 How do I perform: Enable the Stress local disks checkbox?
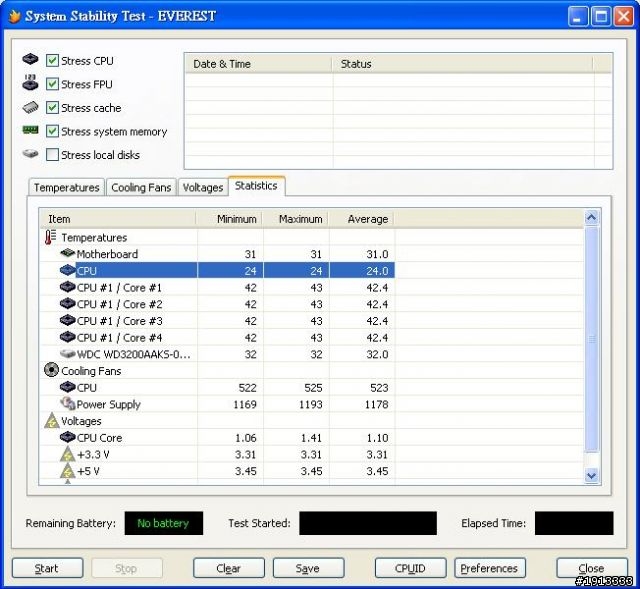[x=52, y=155]
